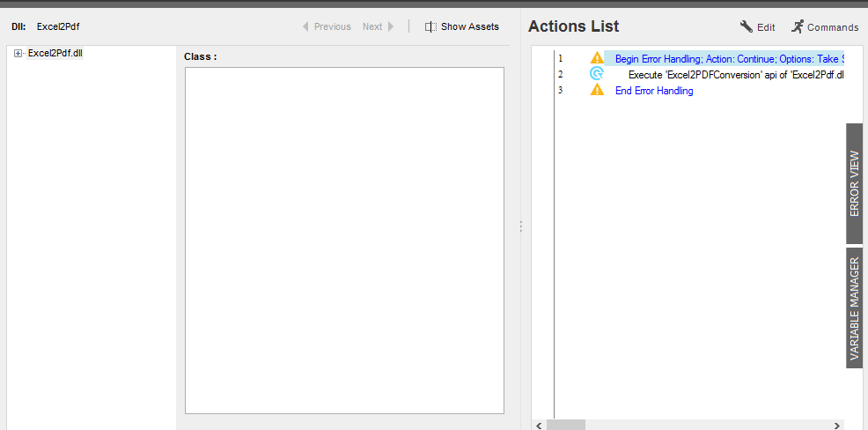
Task: Show Assets panel
Action: point(461,26)
